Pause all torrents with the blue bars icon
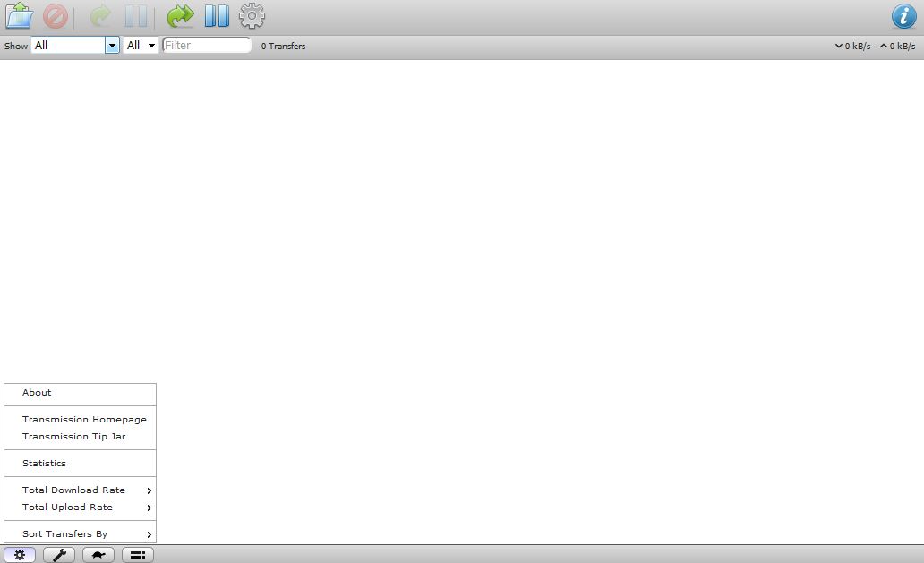Image resolution: width=924 pixels, height=563 pixels. click(217, 16)
